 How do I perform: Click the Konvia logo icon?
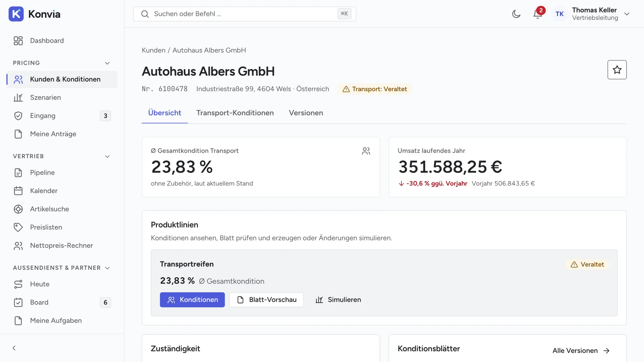click(16, 14)
